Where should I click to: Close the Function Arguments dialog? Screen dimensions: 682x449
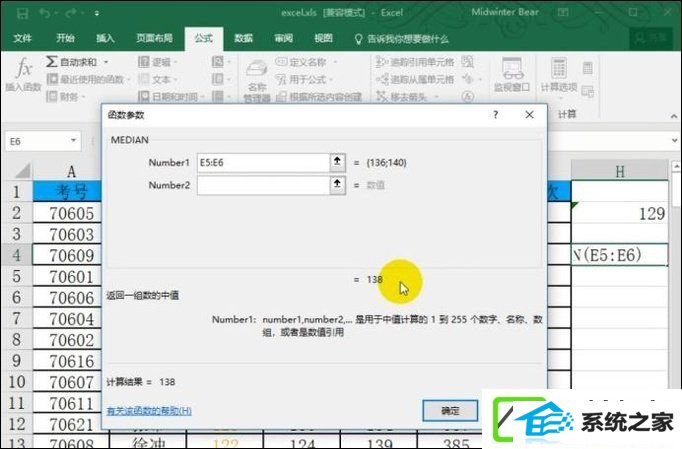[529, 115]
